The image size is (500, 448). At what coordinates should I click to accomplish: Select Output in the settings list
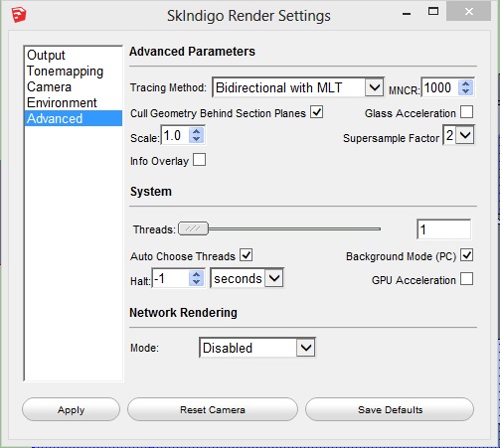[x=74, y=55]
